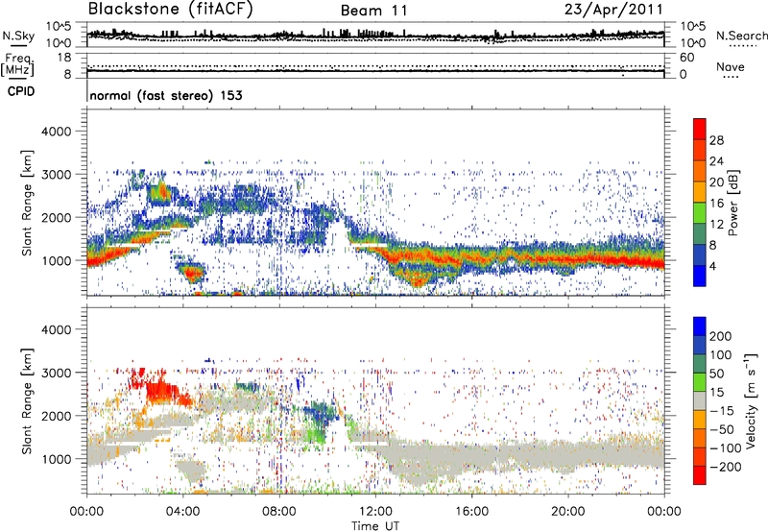Screen dimensions: 768x532
Task: Select the "N.Sky" legend label
Action: click(x=18, y=36)
